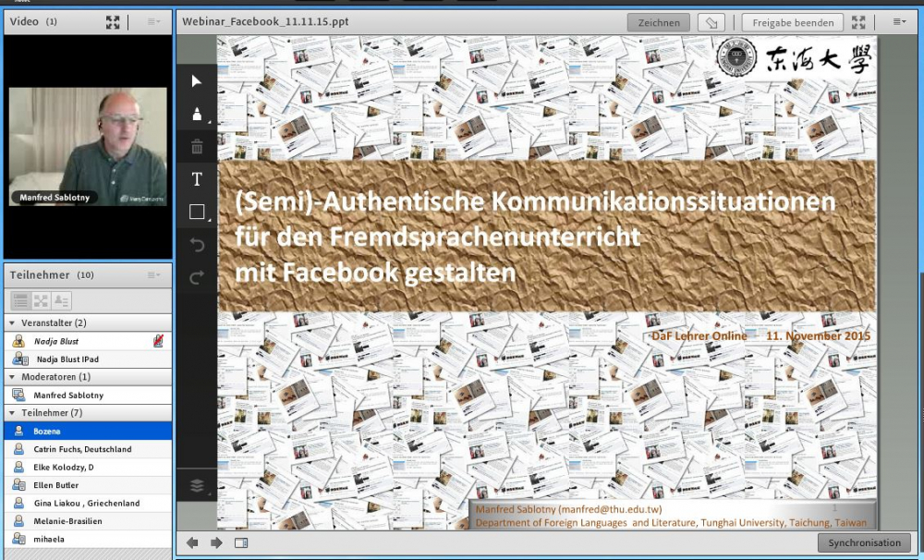Click mihaela participant icon
Image resolution: width=924 pixels, height=560 pixels.
tap(18, 539)
